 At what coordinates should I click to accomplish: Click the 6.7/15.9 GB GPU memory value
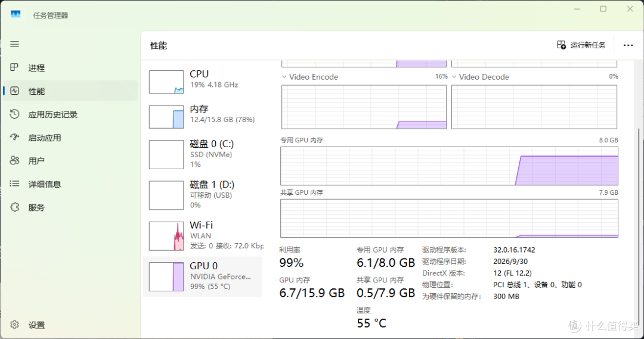[x=312, y=293]
